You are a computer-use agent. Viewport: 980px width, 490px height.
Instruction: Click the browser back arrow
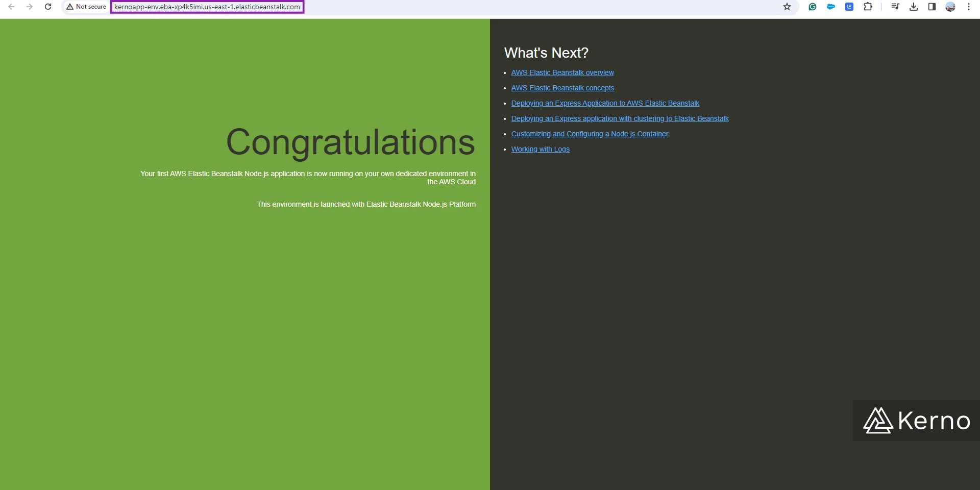pos(11,7)
